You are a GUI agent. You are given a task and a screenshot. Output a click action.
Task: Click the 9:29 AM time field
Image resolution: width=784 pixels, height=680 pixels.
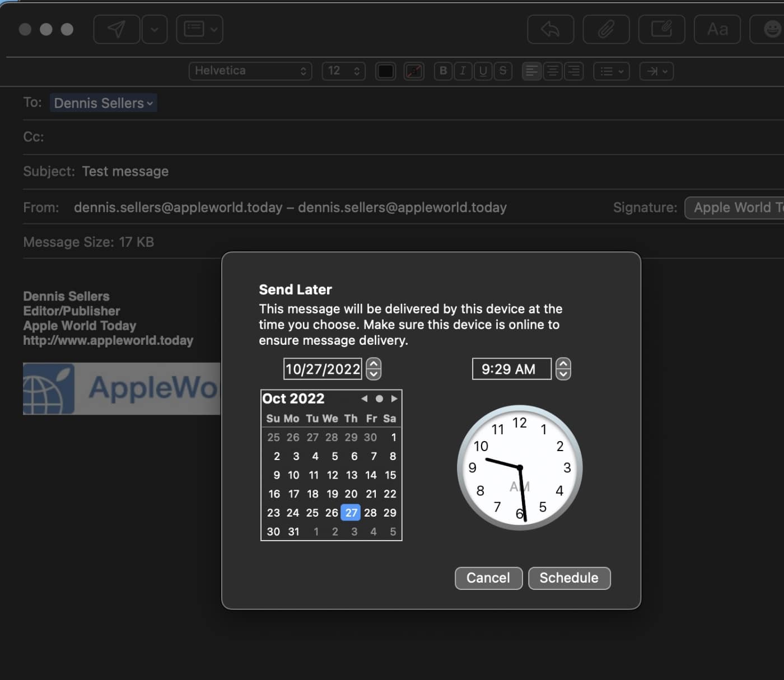(x=511, y=369)
